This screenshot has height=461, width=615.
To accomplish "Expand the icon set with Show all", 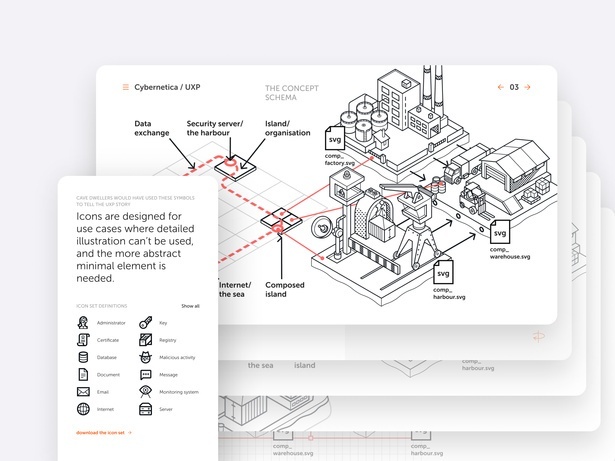I will 190,306.
